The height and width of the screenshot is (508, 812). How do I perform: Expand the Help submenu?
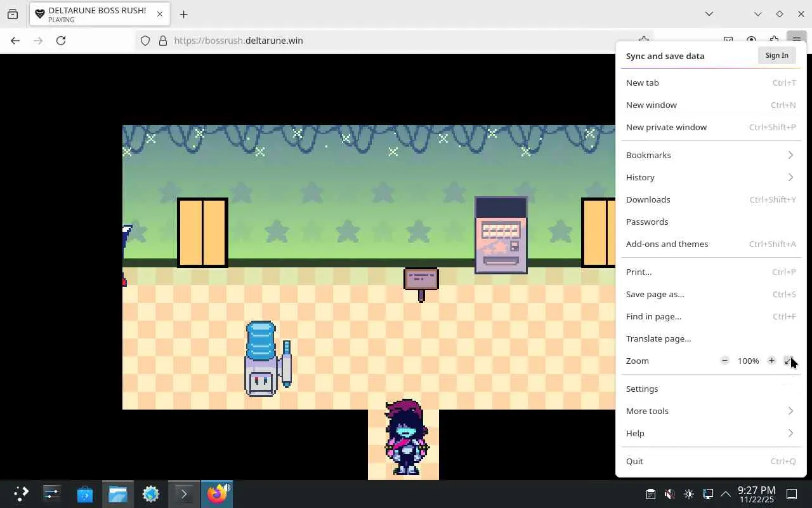710,433
